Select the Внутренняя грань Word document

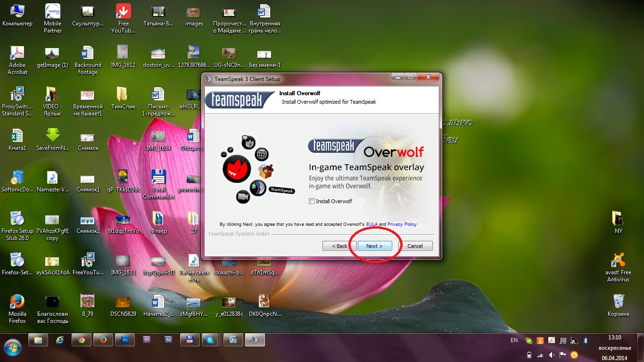pos(264,19)
